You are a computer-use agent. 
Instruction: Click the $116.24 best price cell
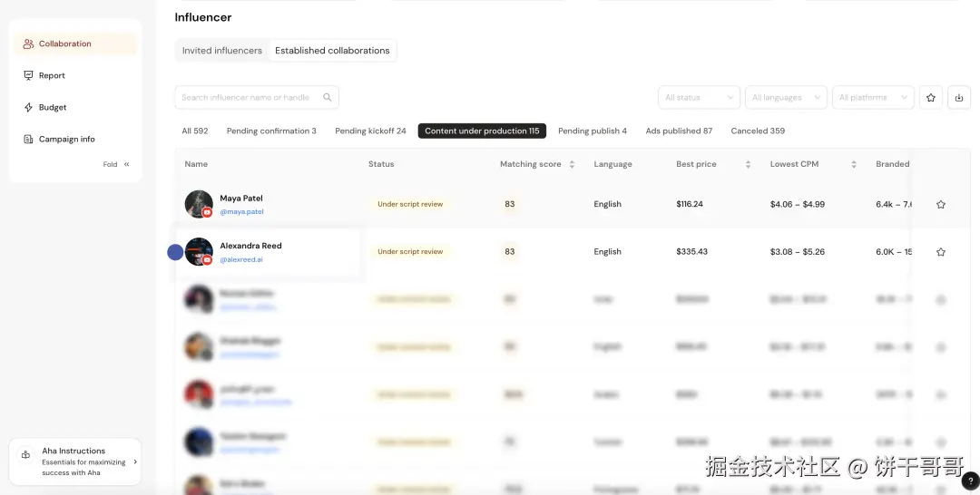690,204
